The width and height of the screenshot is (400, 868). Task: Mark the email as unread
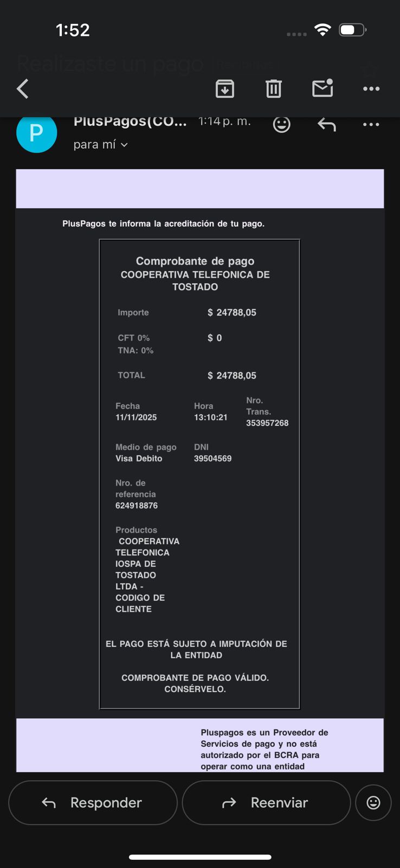(x=322, y=88)
